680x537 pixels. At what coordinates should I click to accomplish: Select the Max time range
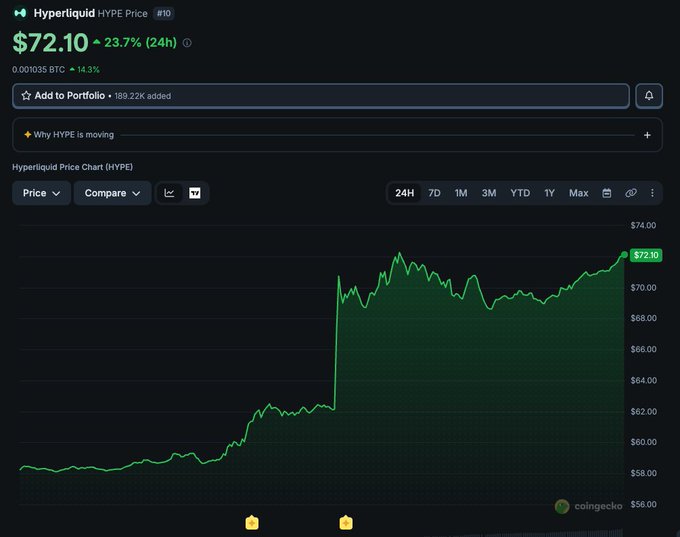(579, 193)
